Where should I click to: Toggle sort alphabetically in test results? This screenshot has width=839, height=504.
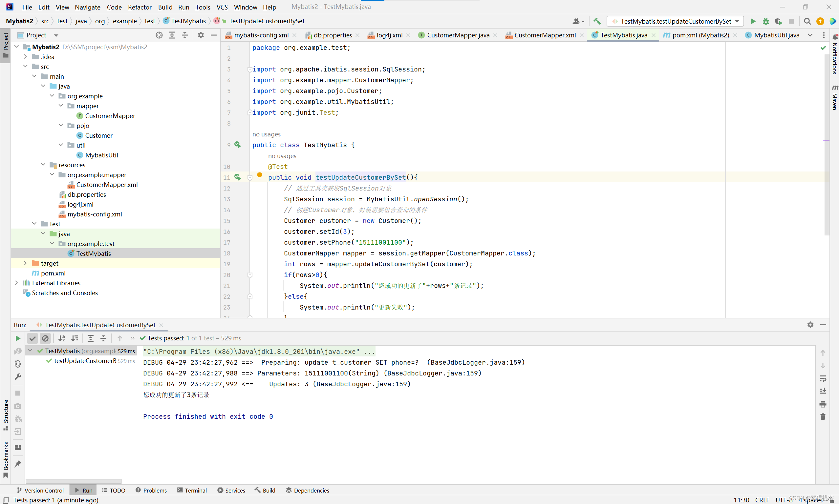tap(61, 338)
